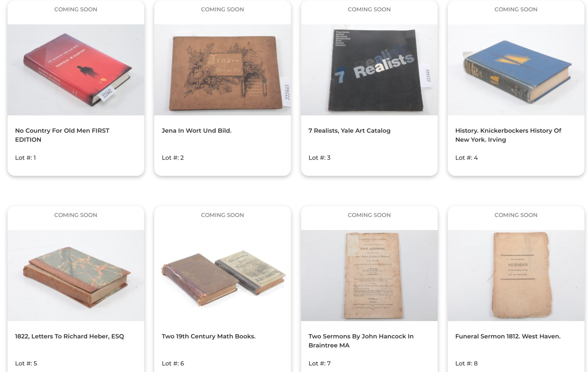The height and width of the screenshot is (372, 588).
Task: Open the Funeral Sermon 1812 pamphlet image
Action: [x=516, y=276]
